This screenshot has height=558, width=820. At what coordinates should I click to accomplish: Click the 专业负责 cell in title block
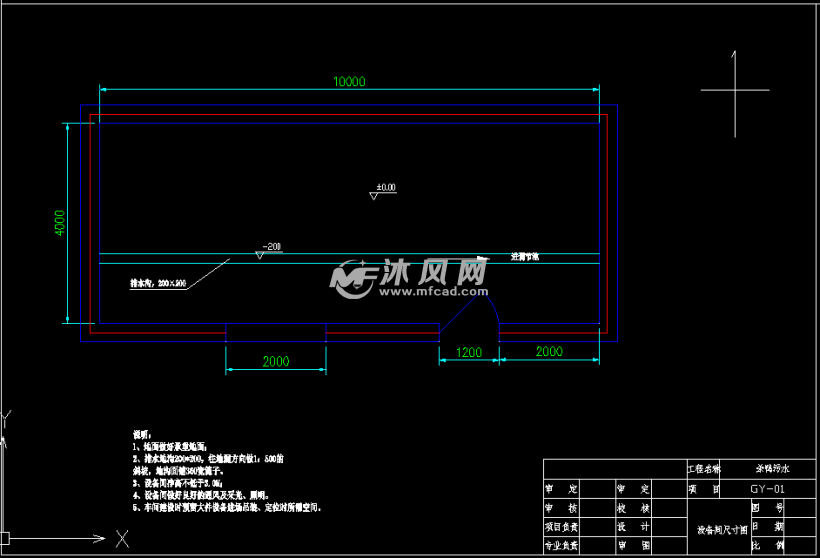point(561,545)
